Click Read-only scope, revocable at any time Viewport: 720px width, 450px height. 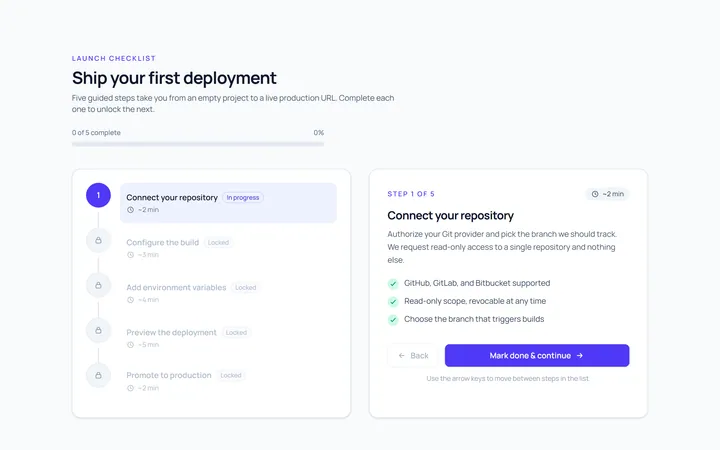tap(475, 301)
